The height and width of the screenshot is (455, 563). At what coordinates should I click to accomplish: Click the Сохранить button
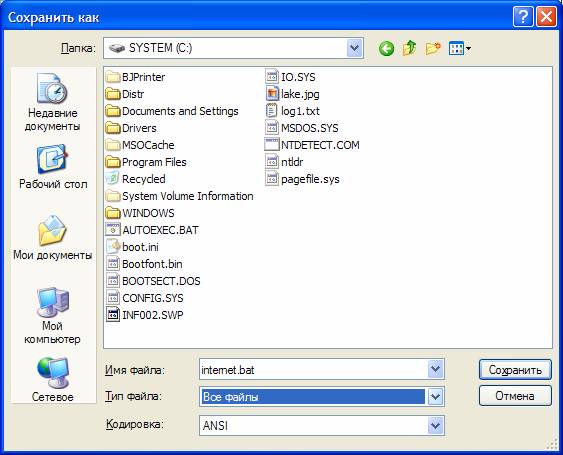click(x=515, y=370)
